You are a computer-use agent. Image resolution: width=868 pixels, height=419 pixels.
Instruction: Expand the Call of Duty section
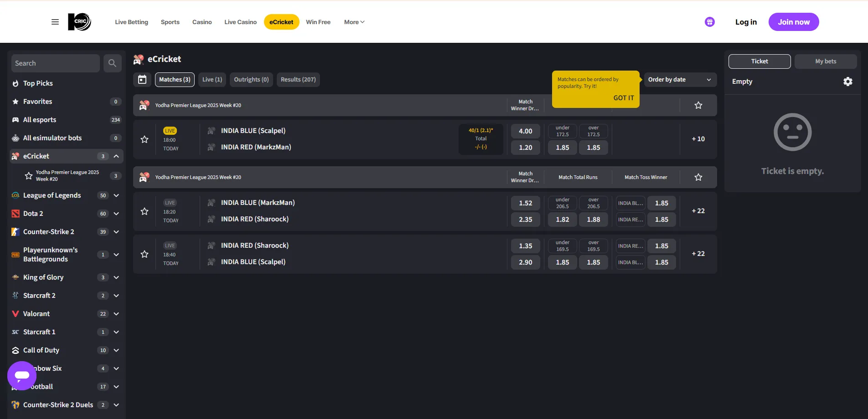pyautogui.click(x=116, y=350)
